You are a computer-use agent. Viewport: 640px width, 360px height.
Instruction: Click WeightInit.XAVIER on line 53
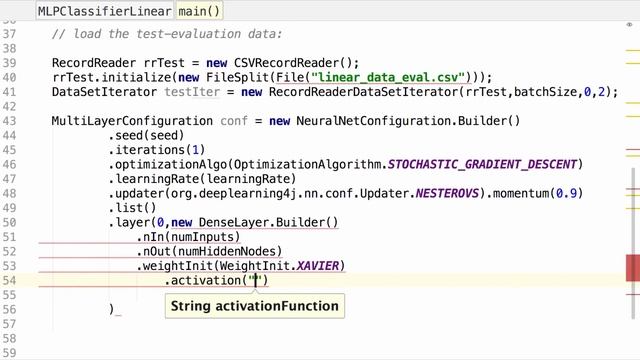tap(280, 266)
